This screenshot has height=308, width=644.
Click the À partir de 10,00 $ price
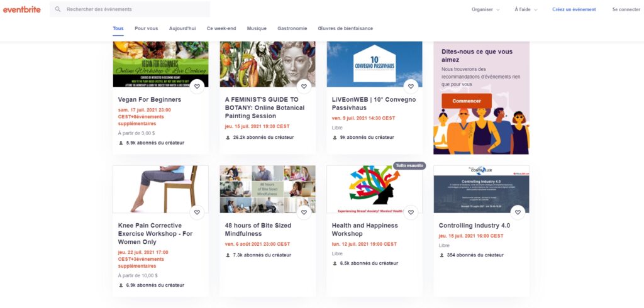(138, 275)
